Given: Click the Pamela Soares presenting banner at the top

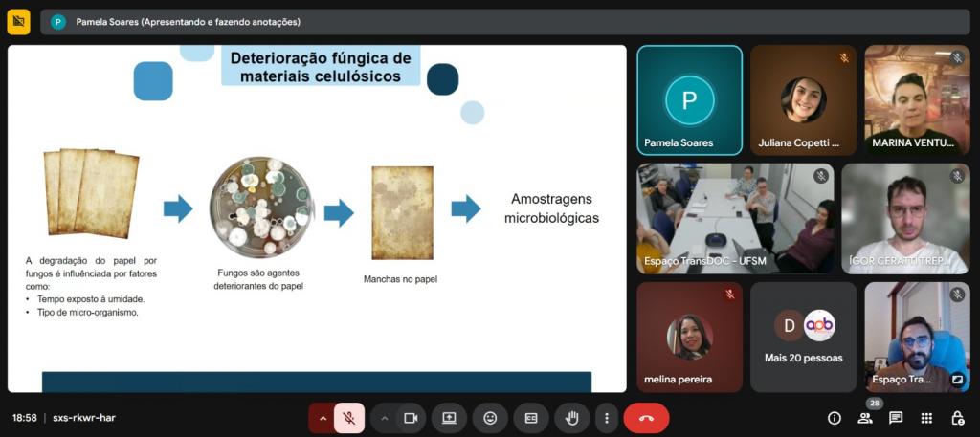Looking at the screenshot, I should coord(188,21).
